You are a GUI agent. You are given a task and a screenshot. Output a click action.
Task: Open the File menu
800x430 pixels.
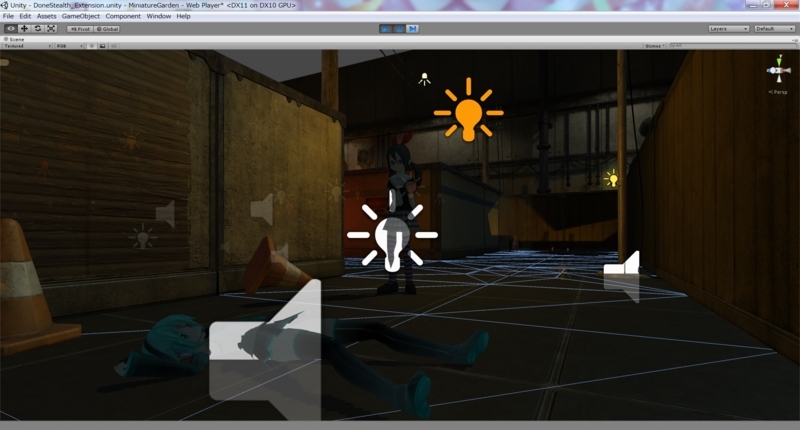(x=8, y=16)
